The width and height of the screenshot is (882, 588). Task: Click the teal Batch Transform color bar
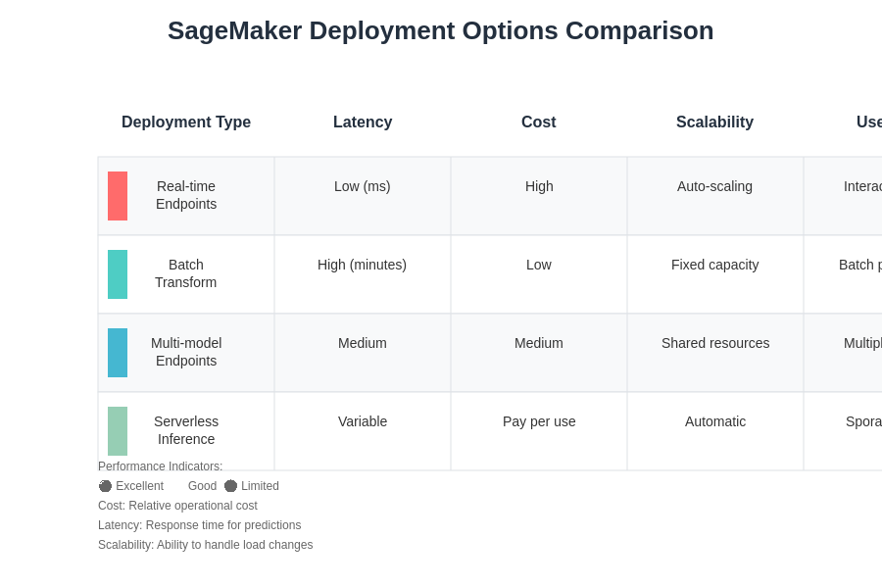118,274
